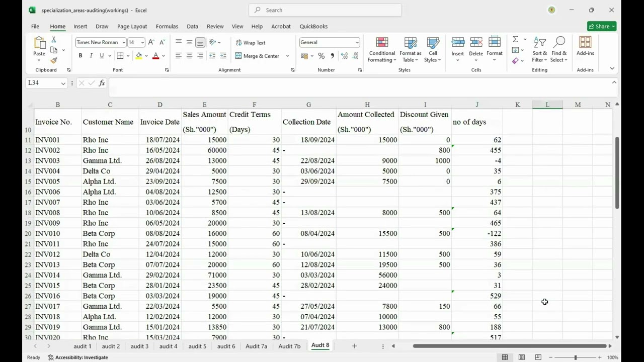Click the Share button

point(602,26)
